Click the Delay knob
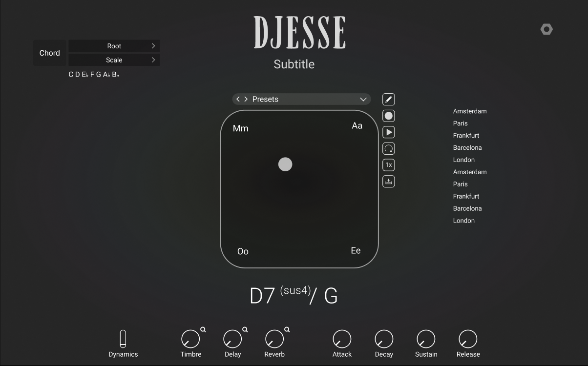 point(232,339)
